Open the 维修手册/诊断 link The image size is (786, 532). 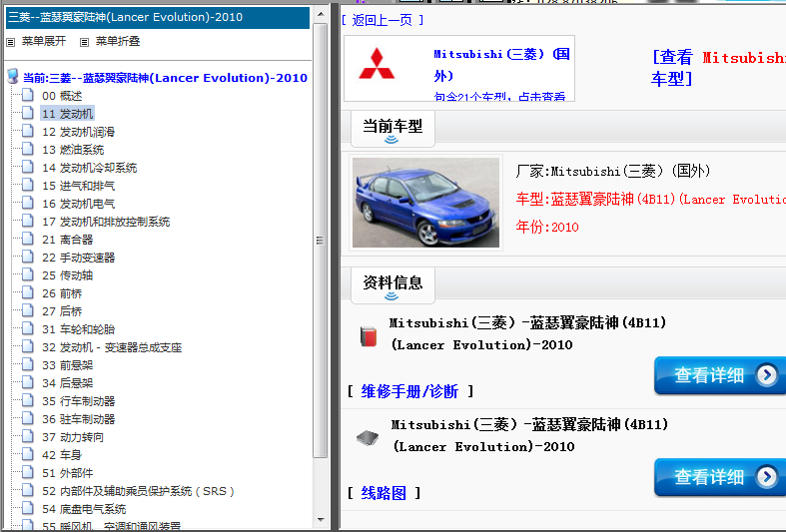410,391
